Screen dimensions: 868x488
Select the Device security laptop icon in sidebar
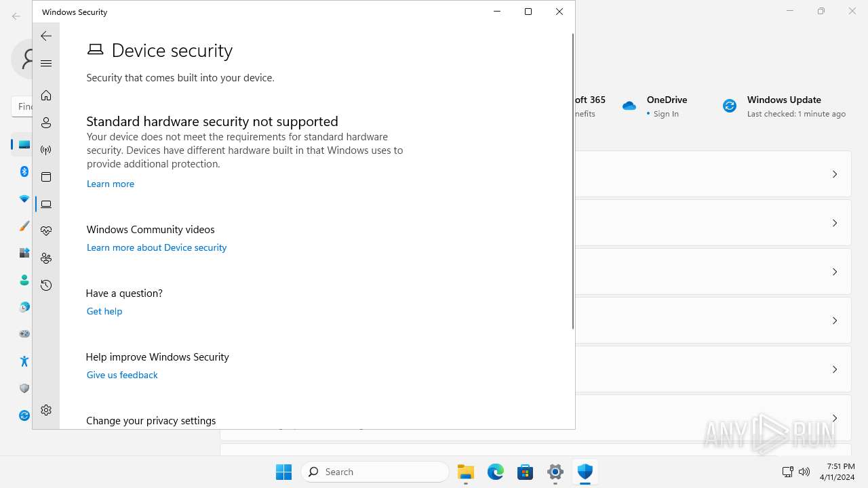pyautogui.click(x=46, y=204)
